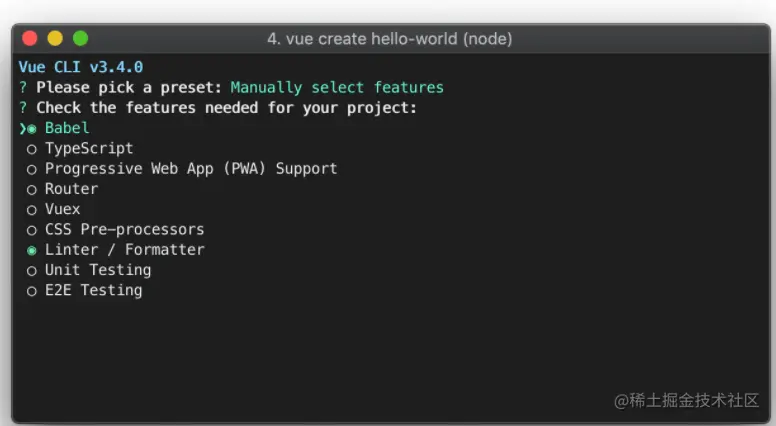Click the 'Unit Testing' option label
This screenshot has width=776, height=426.
click(98, 270)
